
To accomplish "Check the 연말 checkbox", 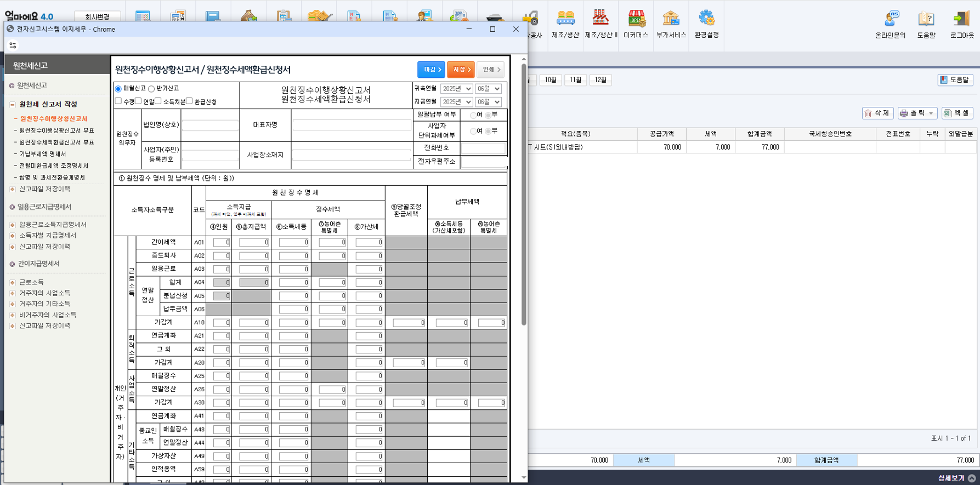I will tap(138, 101).
